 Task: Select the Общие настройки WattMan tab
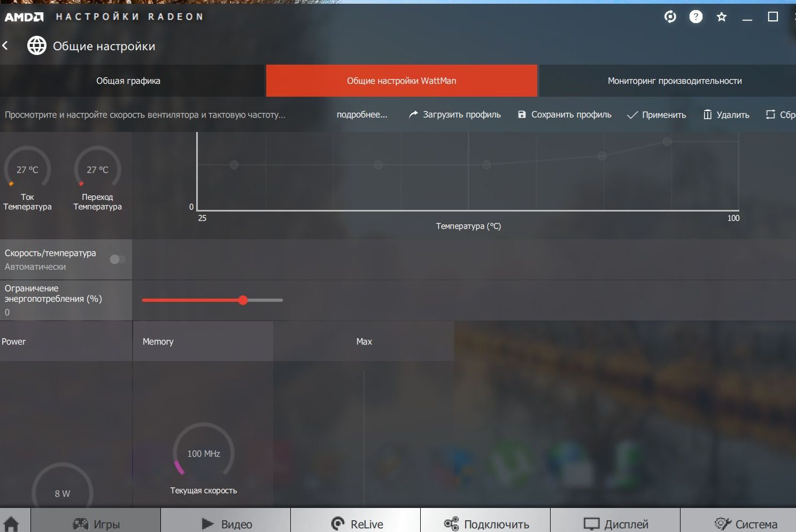(401, 81)
